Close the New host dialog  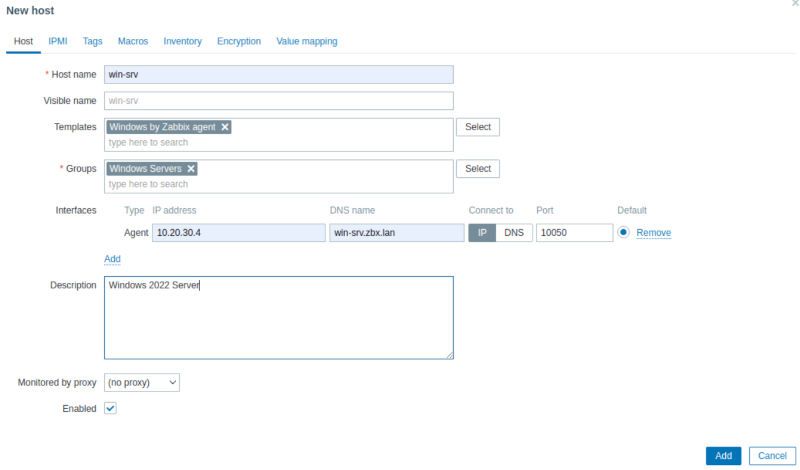[795, 3]
